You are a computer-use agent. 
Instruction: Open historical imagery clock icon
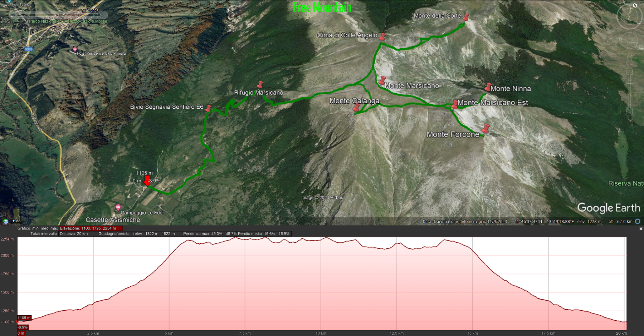[5, 221]
